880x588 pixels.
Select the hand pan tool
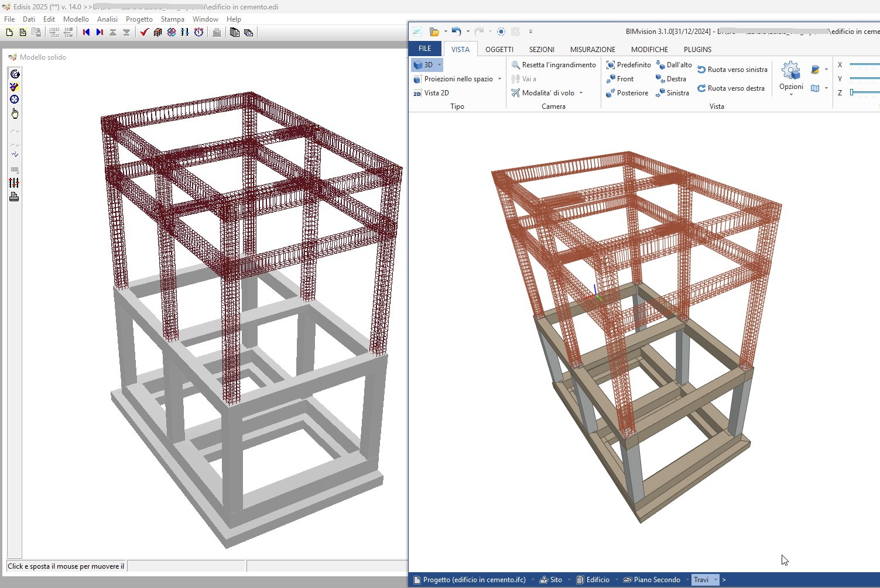tap(15, 113)
